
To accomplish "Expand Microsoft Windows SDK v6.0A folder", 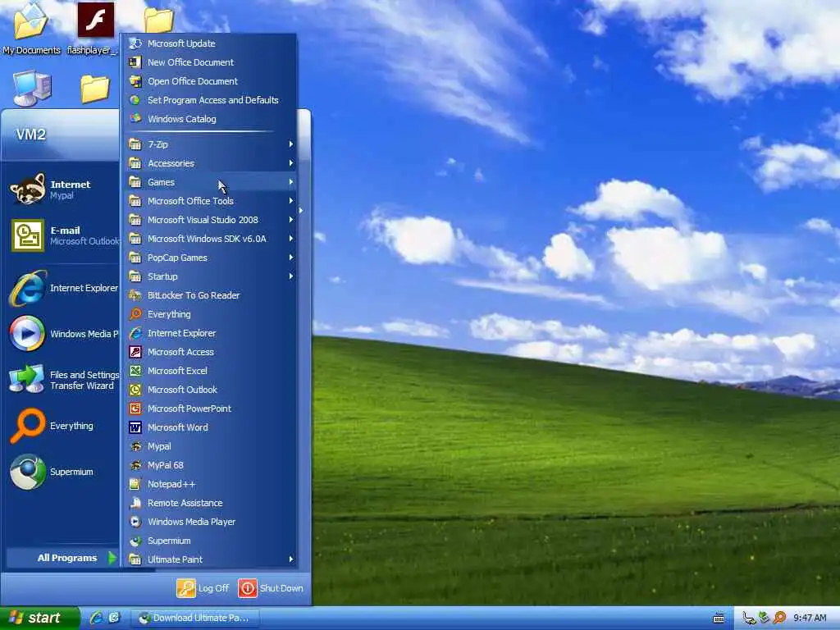I will (211, 239).
